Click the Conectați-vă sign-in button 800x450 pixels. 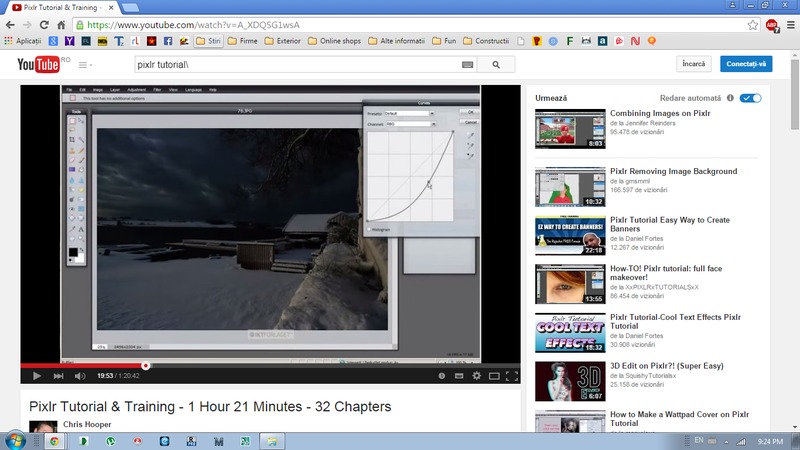[746, 64]
